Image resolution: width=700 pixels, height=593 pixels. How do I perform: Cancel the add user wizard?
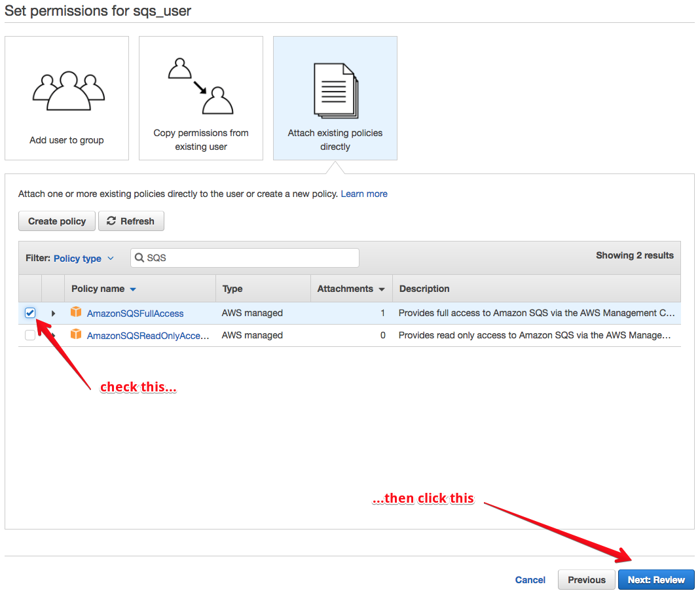(530, 580)
